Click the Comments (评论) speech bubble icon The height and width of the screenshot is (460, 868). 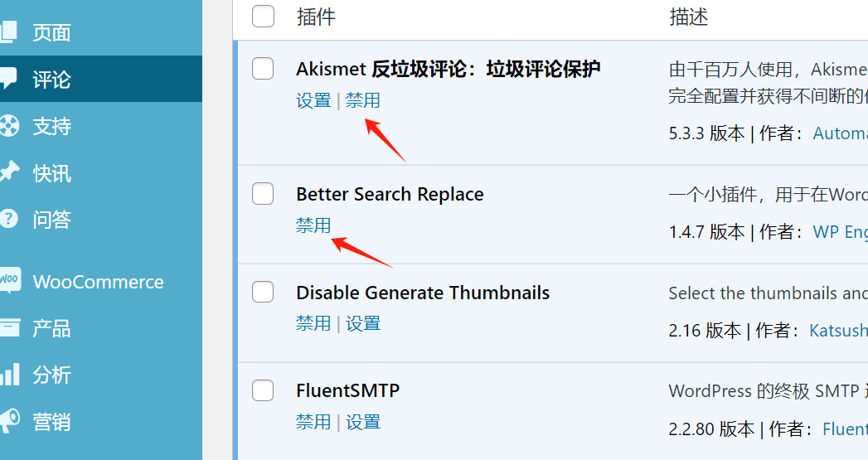point(8,80)
